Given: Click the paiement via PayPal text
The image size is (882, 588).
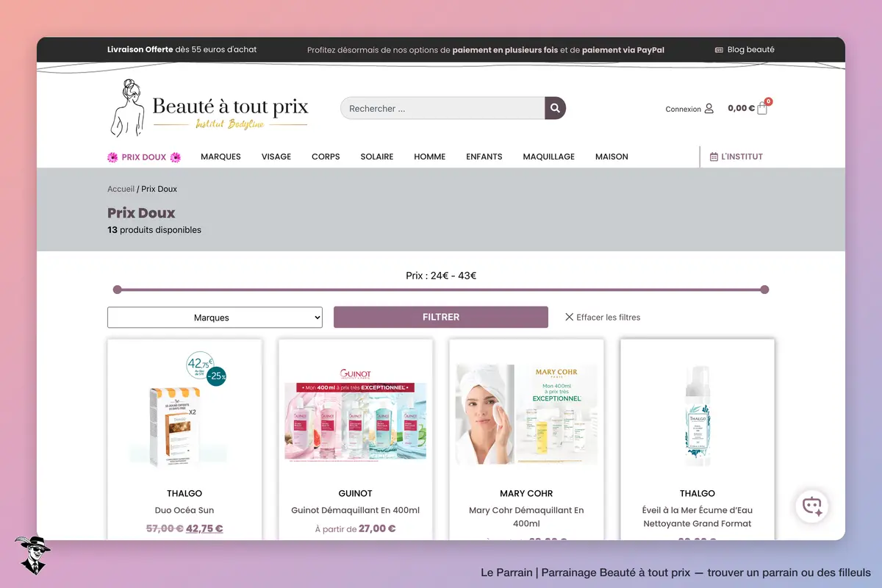Looking at the screenshot, I should (x=623, y=50).
